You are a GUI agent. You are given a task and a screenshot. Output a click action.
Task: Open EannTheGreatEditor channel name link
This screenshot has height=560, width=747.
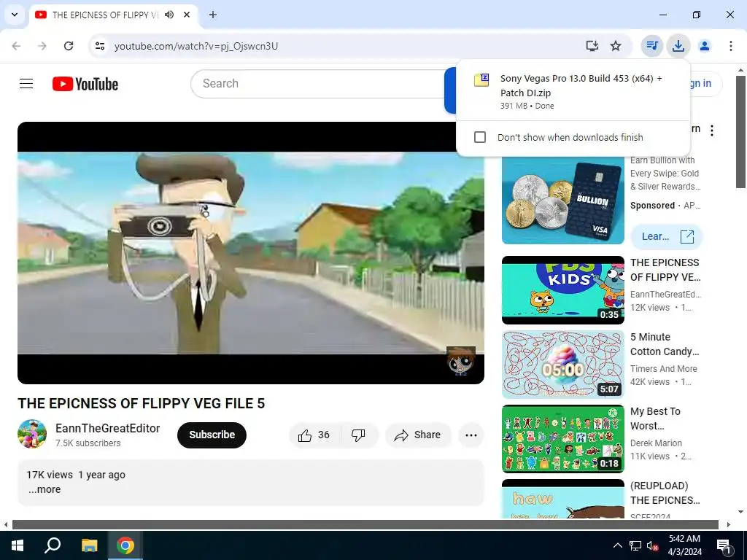click(x=108, y=428)
